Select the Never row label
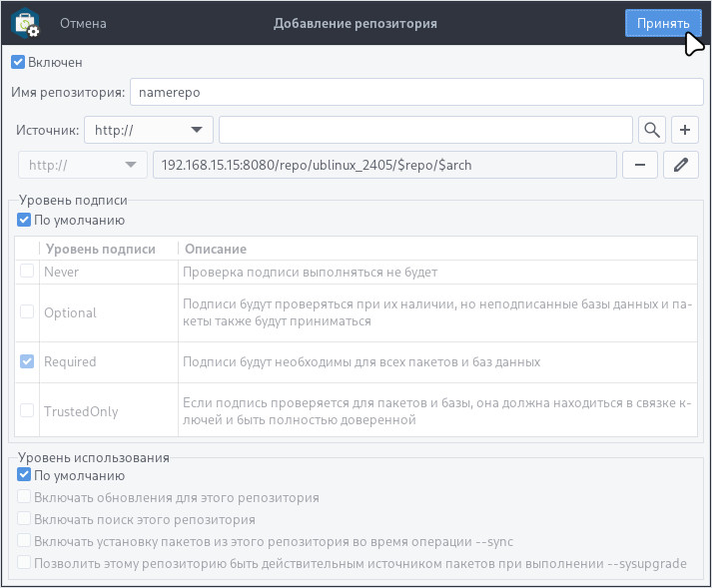 pos(61,272)
